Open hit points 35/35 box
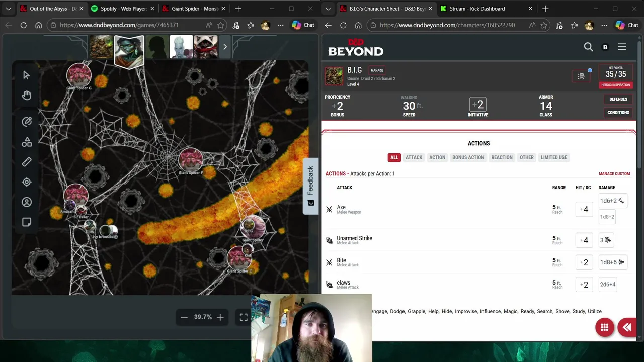This screenshot has height=362, width=644. (x=616, y=73)
